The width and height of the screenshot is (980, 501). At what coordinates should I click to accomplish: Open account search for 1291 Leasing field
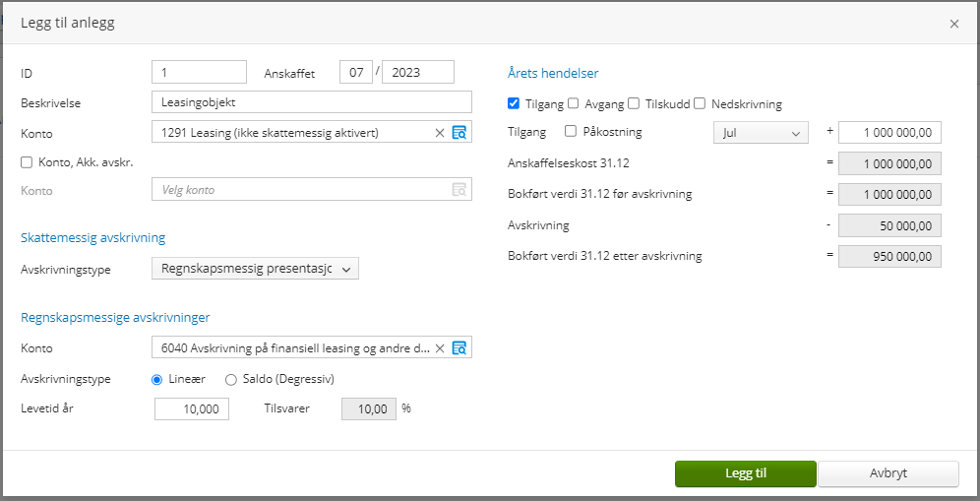click(459, 133)
